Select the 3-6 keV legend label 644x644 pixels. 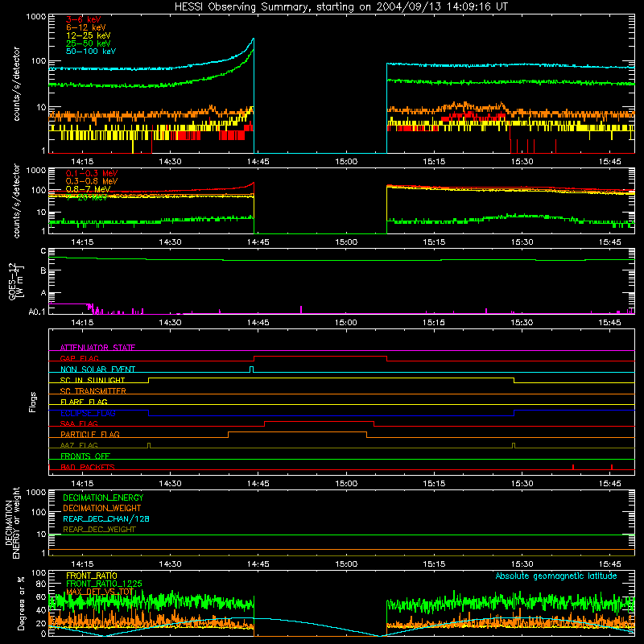(x=83, y=19)
